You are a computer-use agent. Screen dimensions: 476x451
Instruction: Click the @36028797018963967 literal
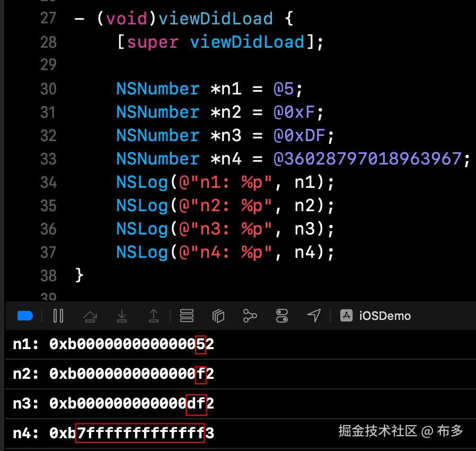368,159
